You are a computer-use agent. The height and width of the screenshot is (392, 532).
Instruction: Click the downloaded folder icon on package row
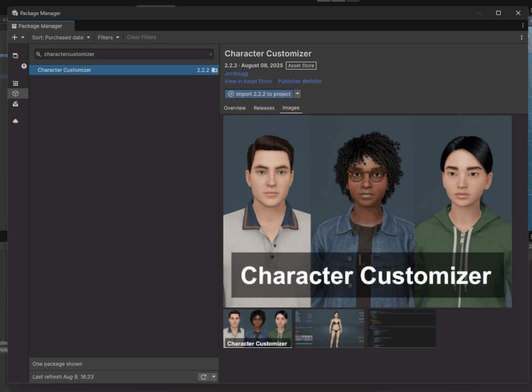pos(215,70)
